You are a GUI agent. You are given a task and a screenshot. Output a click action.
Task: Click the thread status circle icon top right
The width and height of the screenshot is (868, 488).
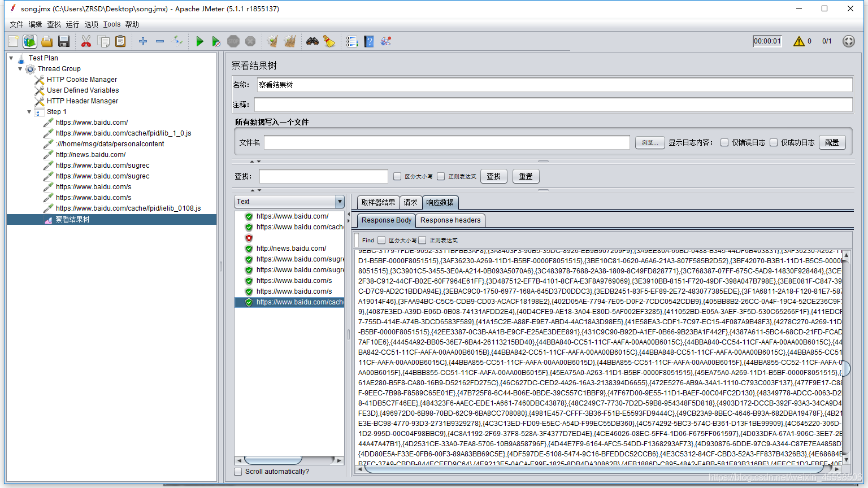848,41
